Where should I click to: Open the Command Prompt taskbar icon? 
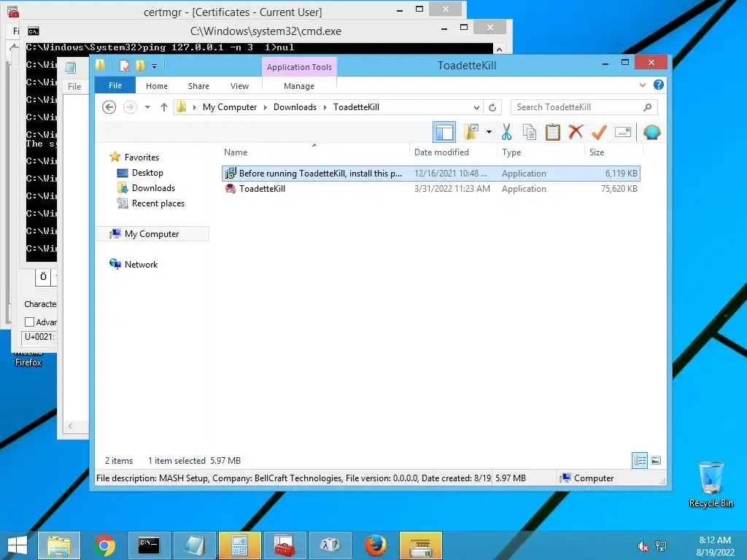tap(149, 545)
